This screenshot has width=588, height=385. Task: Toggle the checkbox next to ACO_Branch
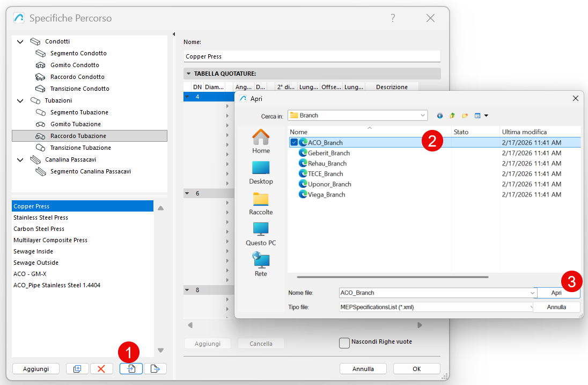tap(294, 142)
